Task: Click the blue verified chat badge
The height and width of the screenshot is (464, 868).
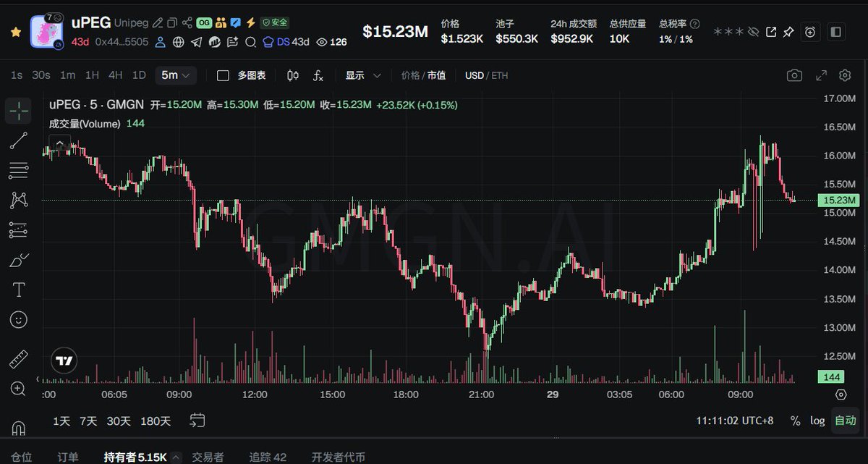Action: tap(236, 23)
